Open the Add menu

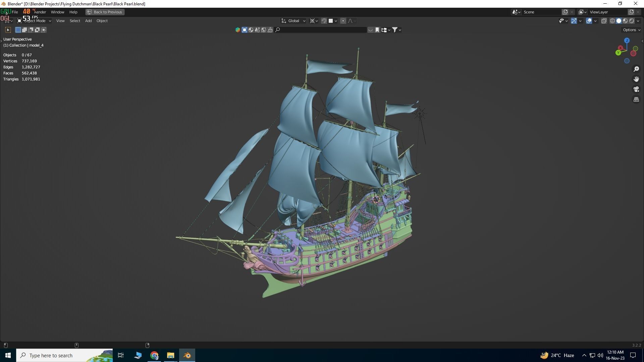(88, 21)
